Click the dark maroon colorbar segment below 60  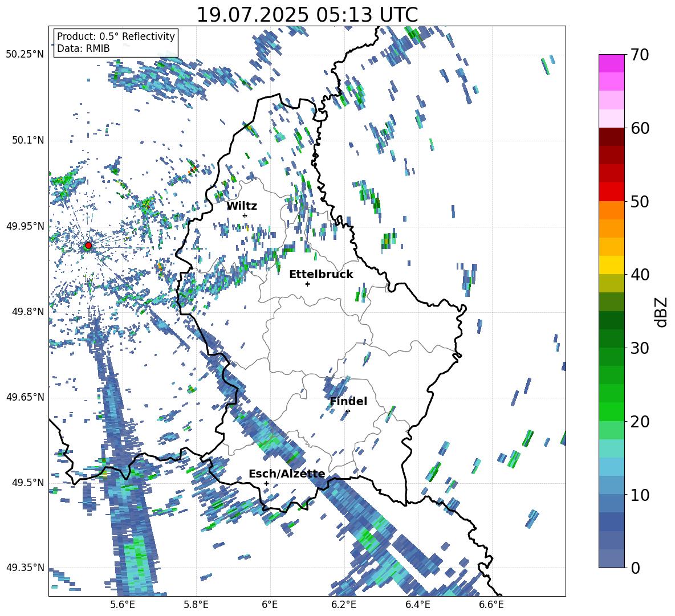[611, 137]
